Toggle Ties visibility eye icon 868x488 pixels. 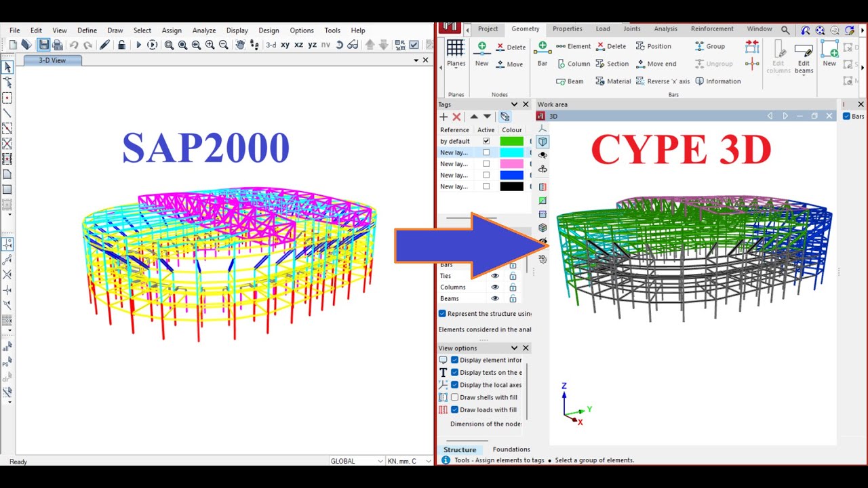495,276
